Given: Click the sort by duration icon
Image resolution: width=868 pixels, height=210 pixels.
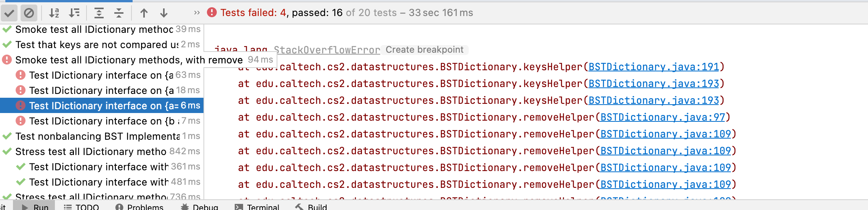Looking at the screenshot, I should point(74,13).
